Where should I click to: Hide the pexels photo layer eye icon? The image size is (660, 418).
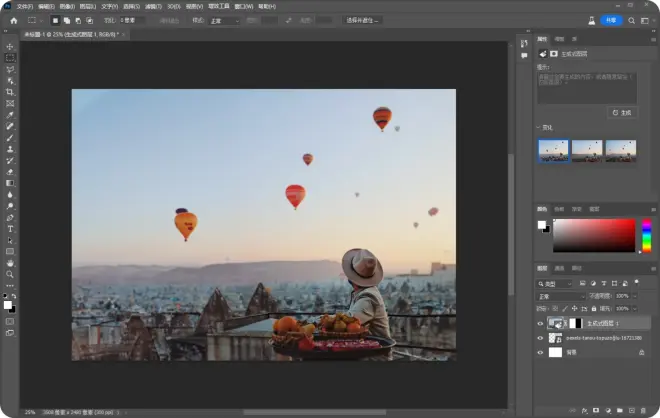(540, 338)
